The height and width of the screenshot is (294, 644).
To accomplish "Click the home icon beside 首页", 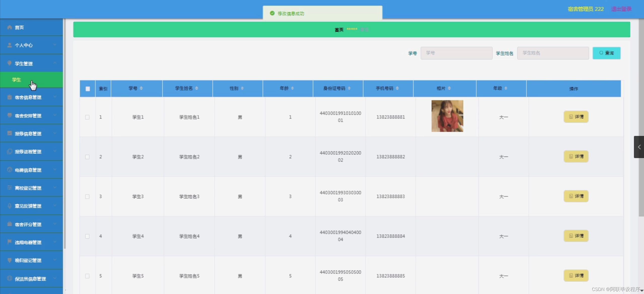I will coord(9,27).
